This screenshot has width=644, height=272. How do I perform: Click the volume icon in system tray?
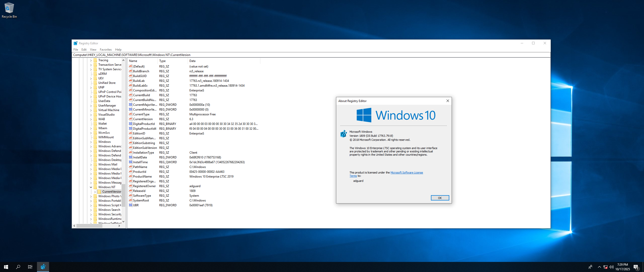tap(612, 267)
